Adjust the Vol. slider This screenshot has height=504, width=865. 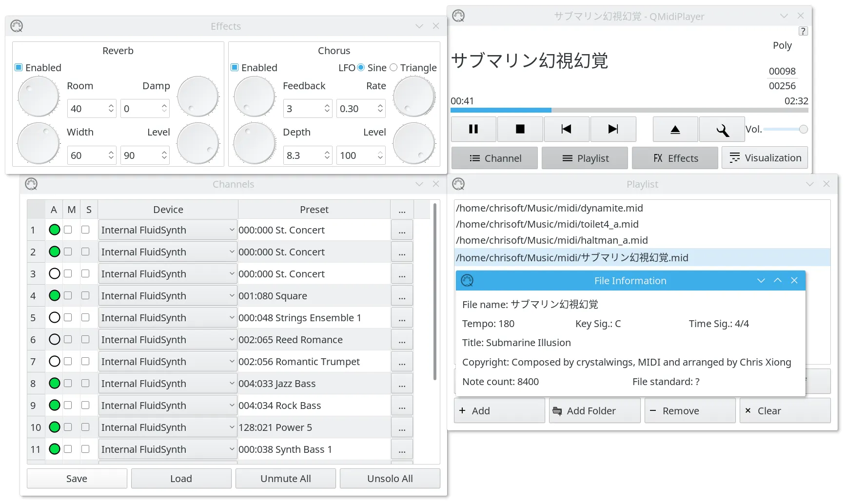pyautogui.click(x=786, y=129)
